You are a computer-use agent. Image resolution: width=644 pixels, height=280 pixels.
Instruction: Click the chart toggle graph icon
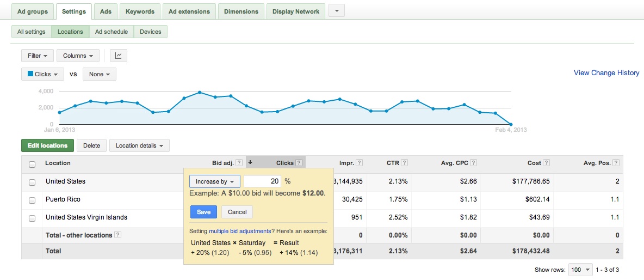(118, 56)
